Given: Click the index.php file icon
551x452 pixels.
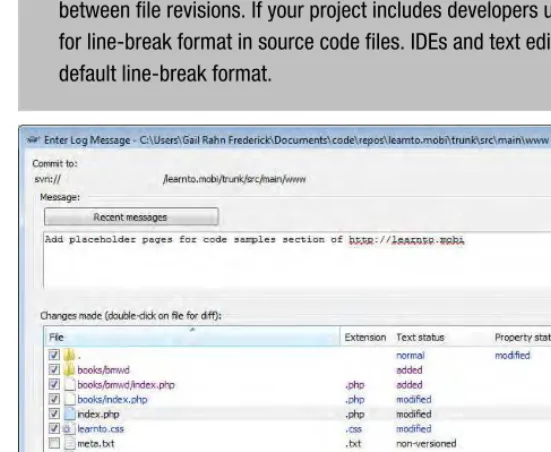Looking at the screenshot, I should [x=70, y=414].
